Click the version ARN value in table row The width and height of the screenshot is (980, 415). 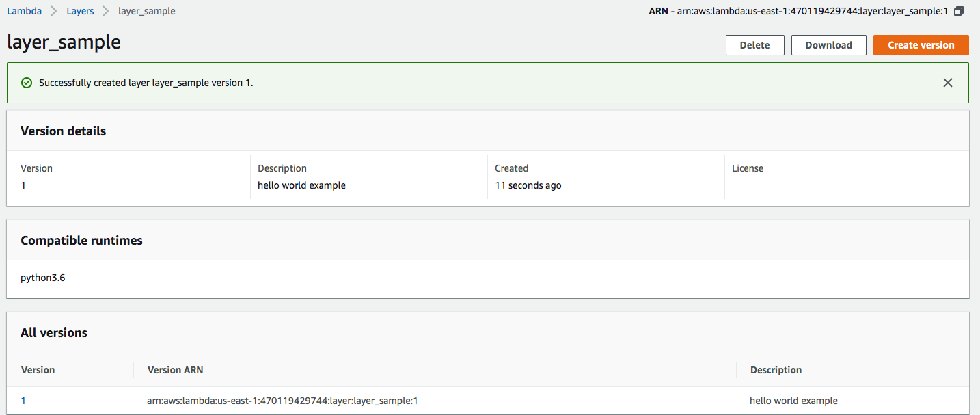282,401
